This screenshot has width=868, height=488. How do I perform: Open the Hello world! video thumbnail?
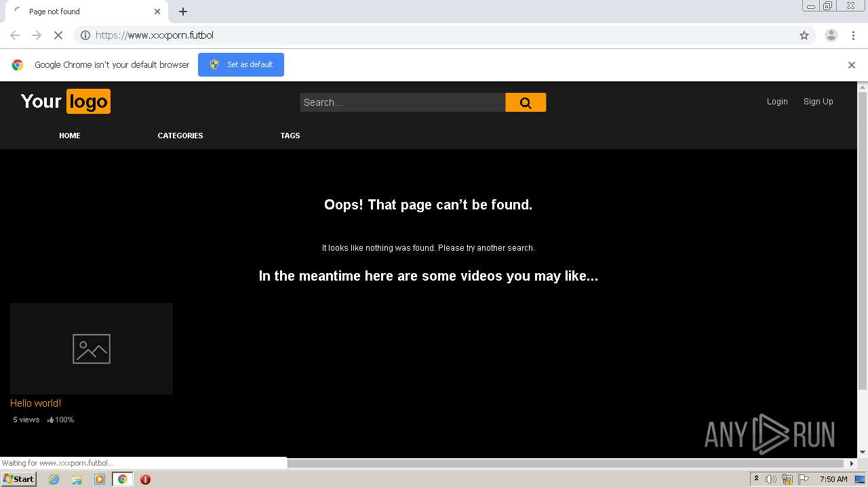[92, 348]
